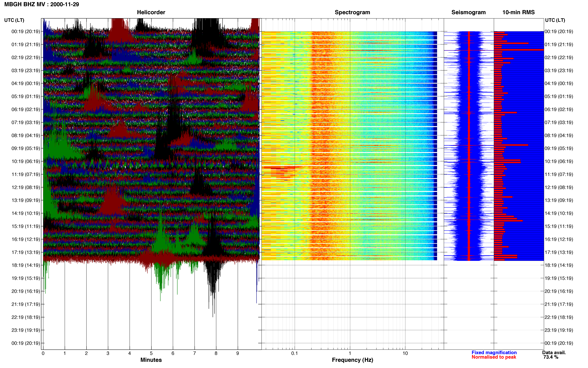Click the helicorder minute tick '5'
This screenshot has height=368, width=588.
[x=151, y=353]
